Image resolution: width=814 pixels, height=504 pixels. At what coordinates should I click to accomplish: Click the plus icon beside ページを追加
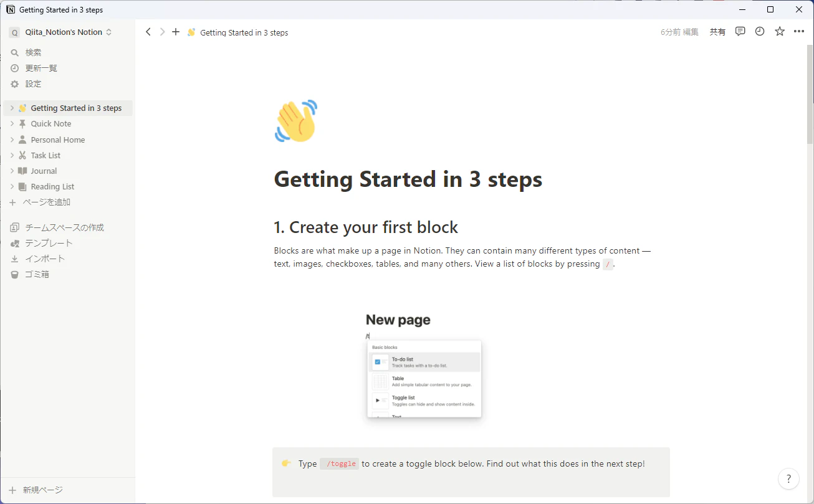tap(12, 202)
